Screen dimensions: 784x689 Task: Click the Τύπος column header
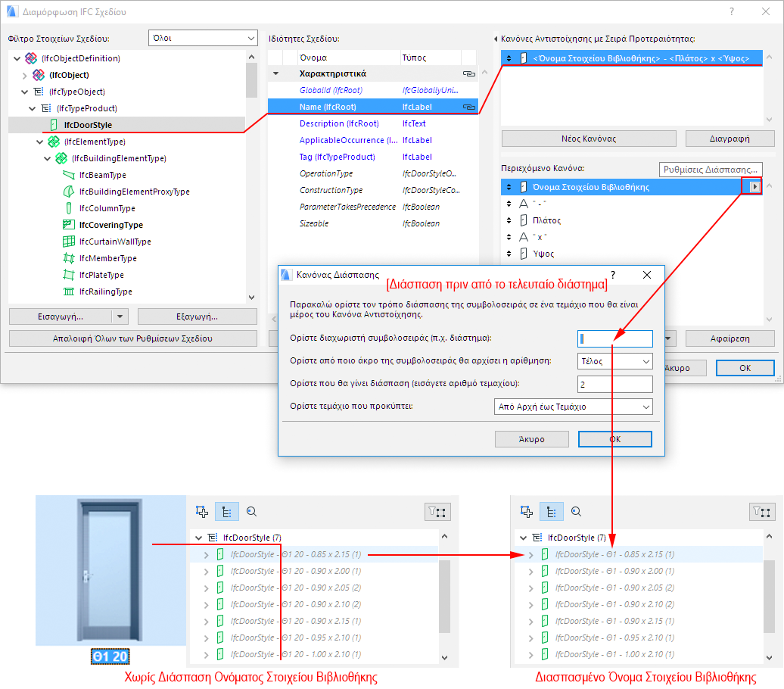pyautogui.click(x=431, y=58)
